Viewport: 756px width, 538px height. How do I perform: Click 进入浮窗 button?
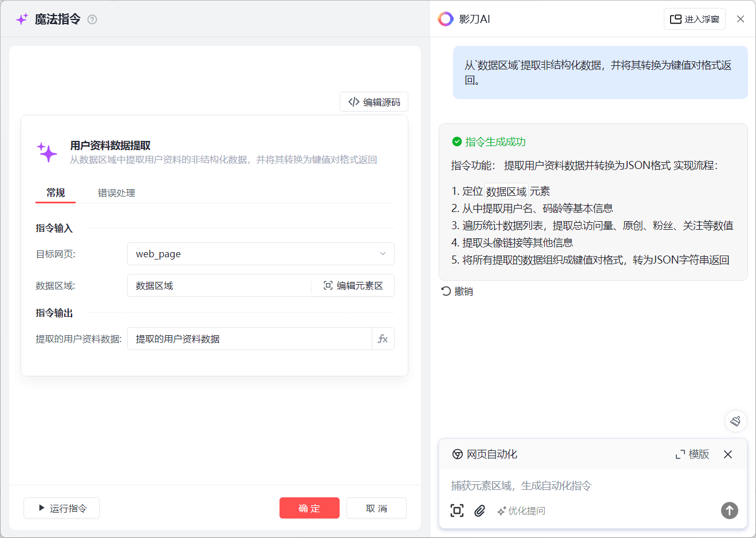(x=695, y=19)
